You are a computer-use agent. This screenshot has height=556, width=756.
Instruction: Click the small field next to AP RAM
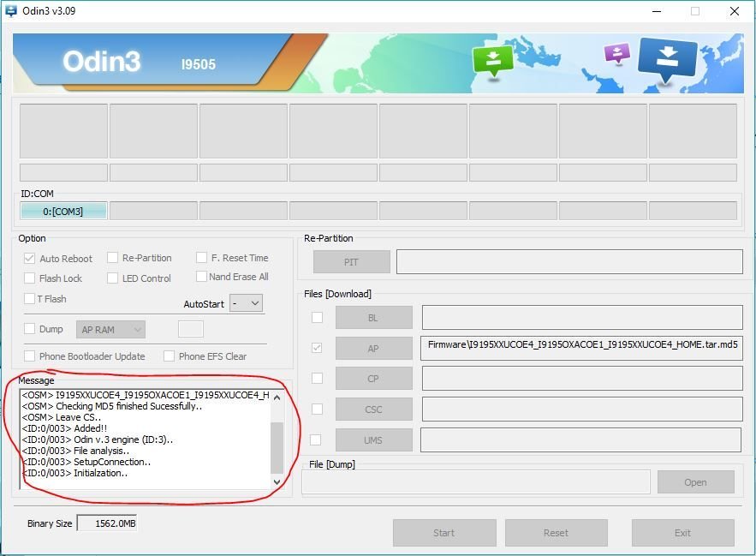(x=191, y=329)
